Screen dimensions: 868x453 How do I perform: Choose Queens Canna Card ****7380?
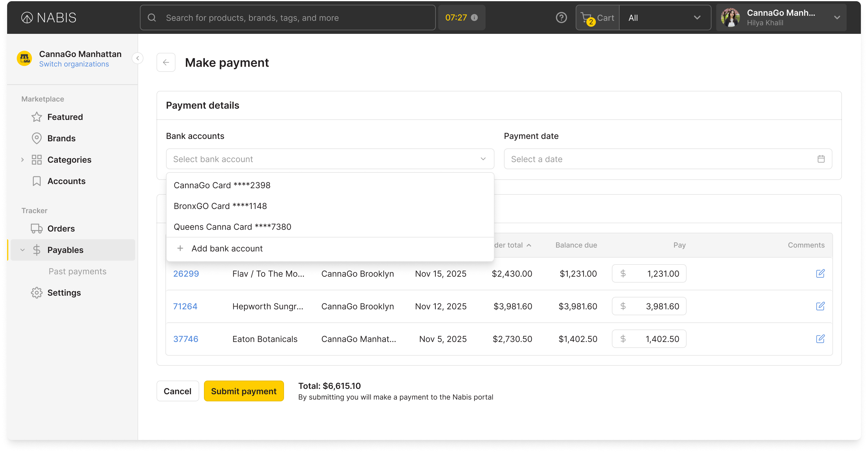pyautogui.click(x=232, y=227)
